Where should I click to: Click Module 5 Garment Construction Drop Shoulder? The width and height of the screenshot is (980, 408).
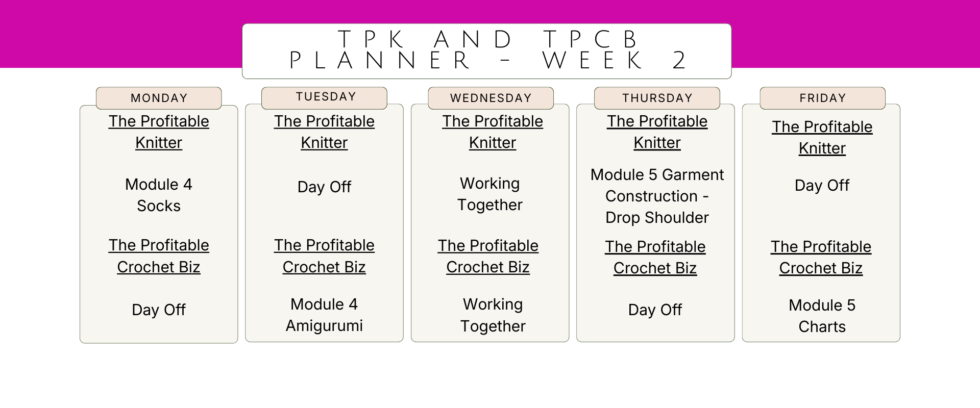pos(657,196)
